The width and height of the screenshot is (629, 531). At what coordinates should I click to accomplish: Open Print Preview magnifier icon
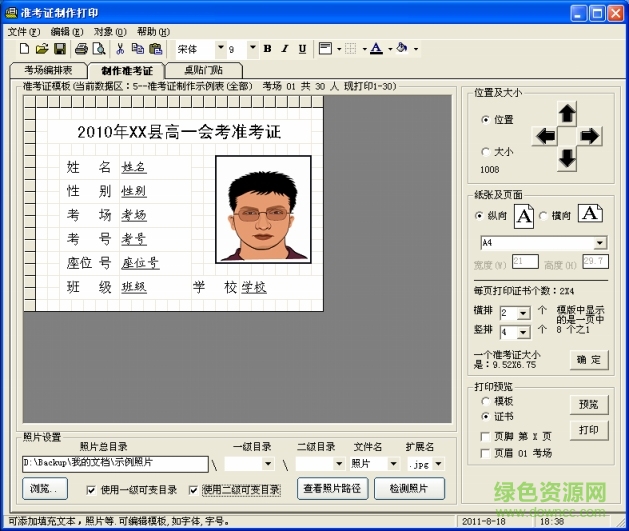click(x=99, y=49)
